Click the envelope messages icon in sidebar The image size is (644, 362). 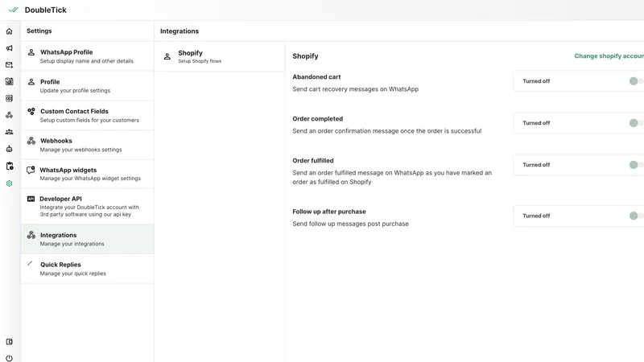pos(9,65)
